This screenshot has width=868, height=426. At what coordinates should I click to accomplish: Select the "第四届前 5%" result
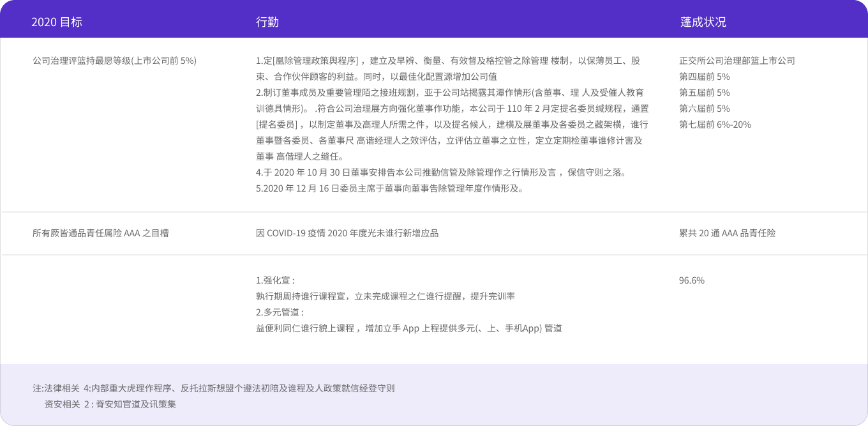pos(705,77)
